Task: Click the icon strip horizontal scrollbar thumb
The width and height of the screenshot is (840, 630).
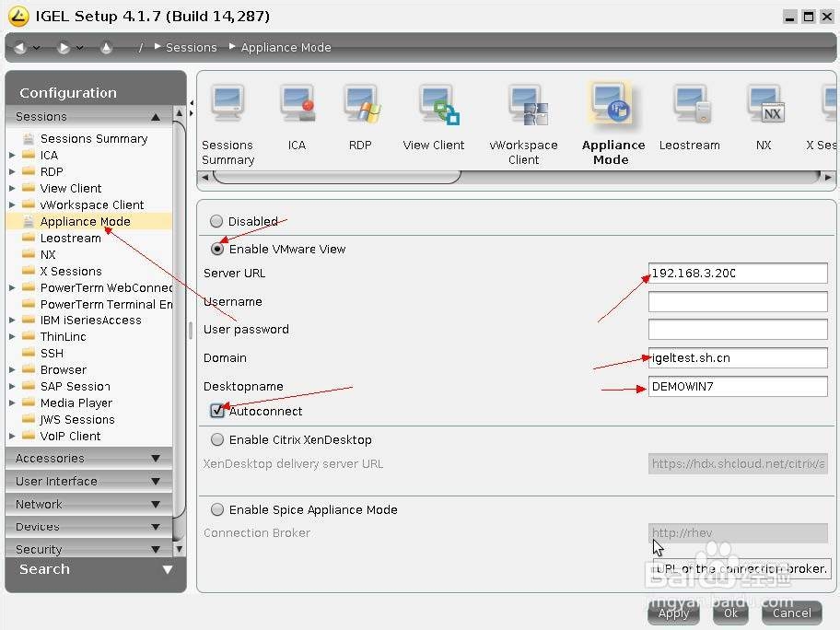Action: [337, 177]
